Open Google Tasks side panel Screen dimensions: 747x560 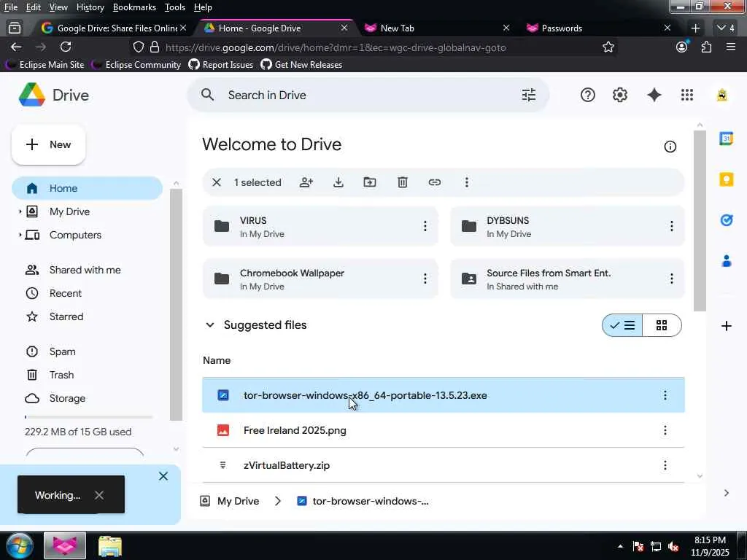click(727, 220)
